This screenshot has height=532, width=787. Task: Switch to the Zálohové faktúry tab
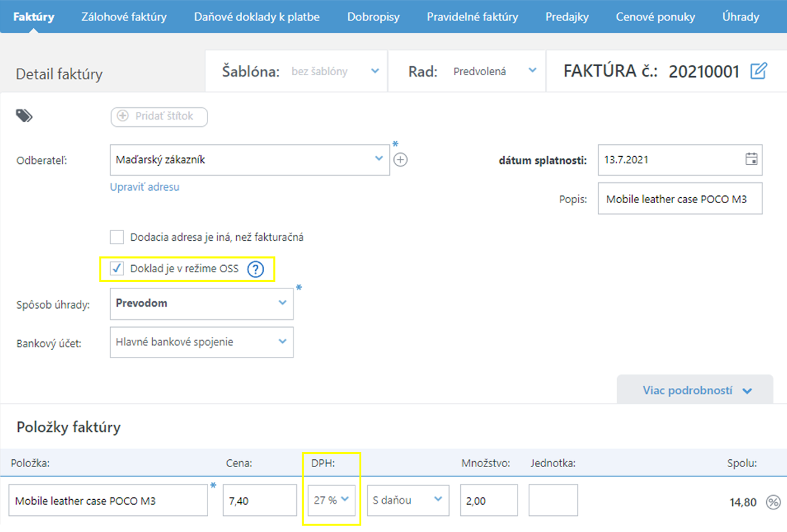click(x=124, y=17)
